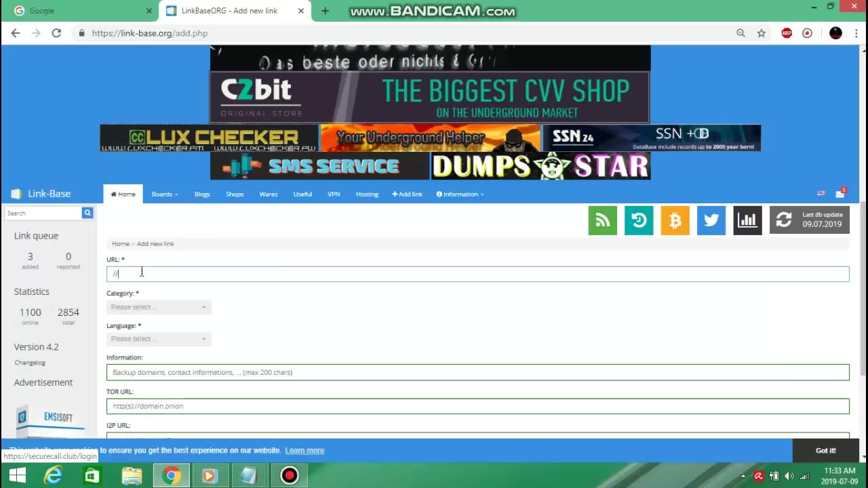Close the LinkBaseORG tab
Viewport: 868px width, 488px height.
pos(301,11)
